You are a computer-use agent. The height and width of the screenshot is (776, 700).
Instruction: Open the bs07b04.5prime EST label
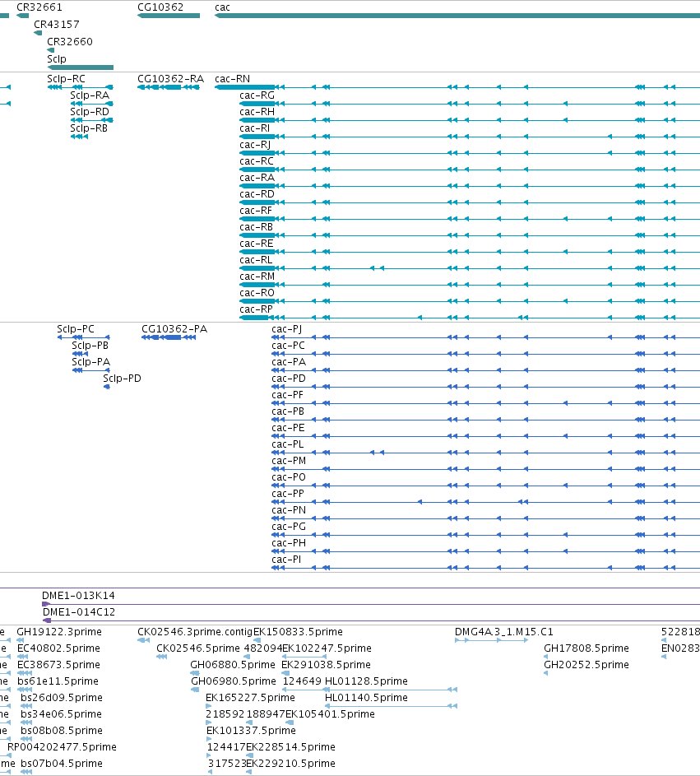click(62, 764)
